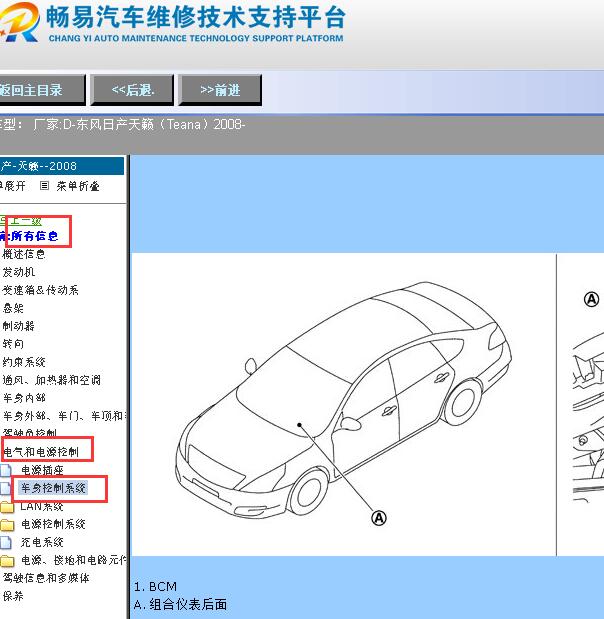Click the 菜单折叠 collapse icon

click(44, 185)
